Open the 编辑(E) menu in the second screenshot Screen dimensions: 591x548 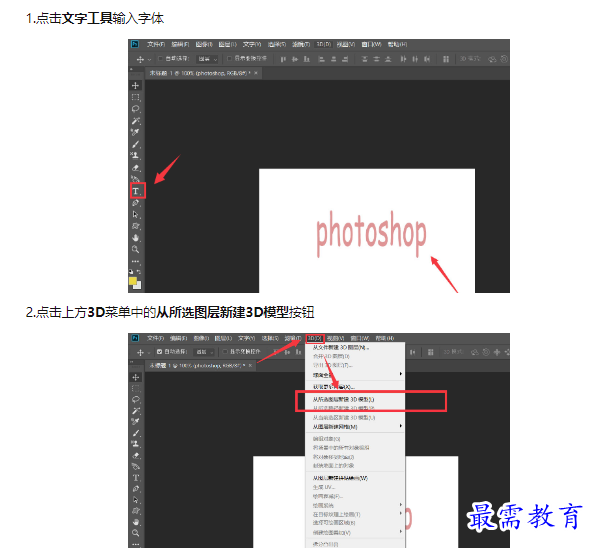pyautogui.click(x=178, y=338)
